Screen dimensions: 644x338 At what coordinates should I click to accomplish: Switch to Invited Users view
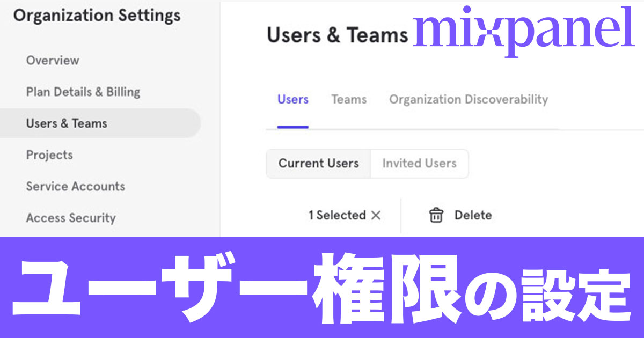[x=419, y=164]
